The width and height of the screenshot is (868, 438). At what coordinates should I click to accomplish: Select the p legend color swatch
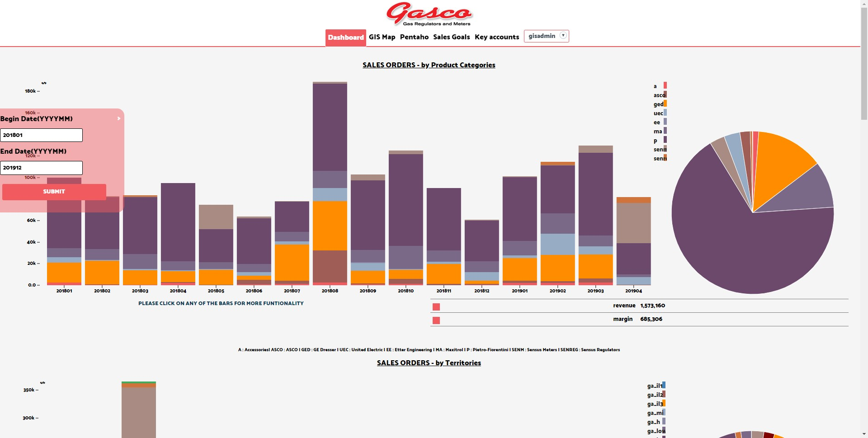pos(665,140)
